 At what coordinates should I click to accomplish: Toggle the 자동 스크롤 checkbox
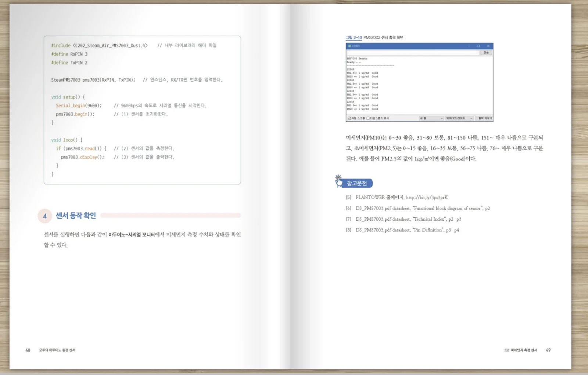(349, 118)
